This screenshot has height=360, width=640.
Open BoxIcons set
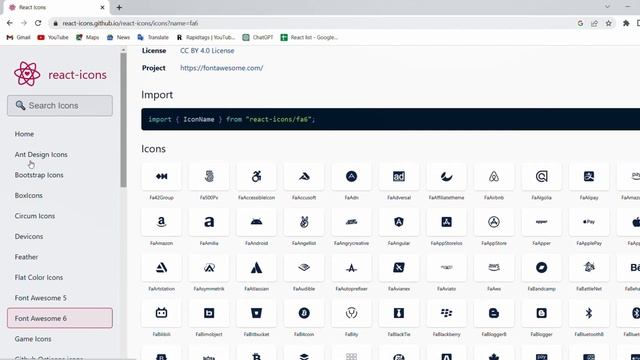(x=29, y=196)
